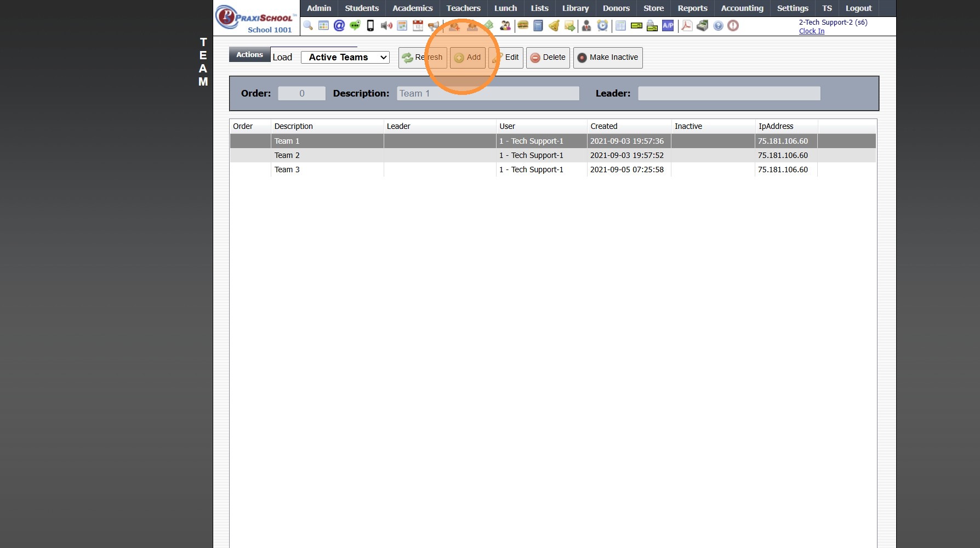Click the PDF document icon

[x=687, y=26]
